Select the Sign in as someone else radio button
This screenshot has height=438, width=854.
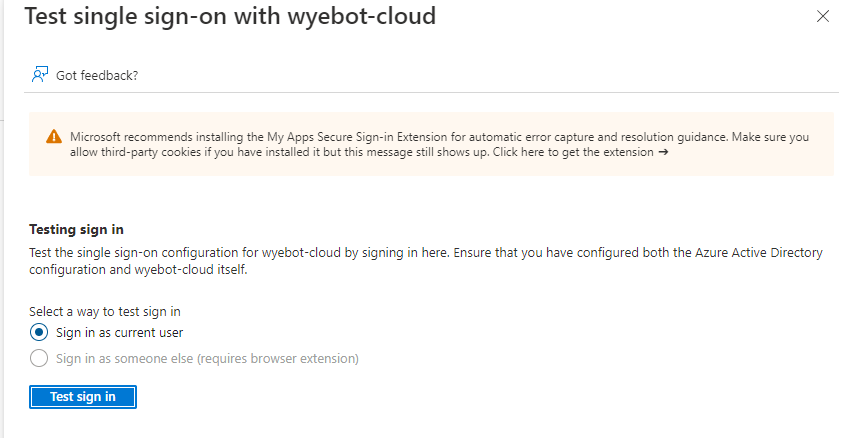point(39,358)
